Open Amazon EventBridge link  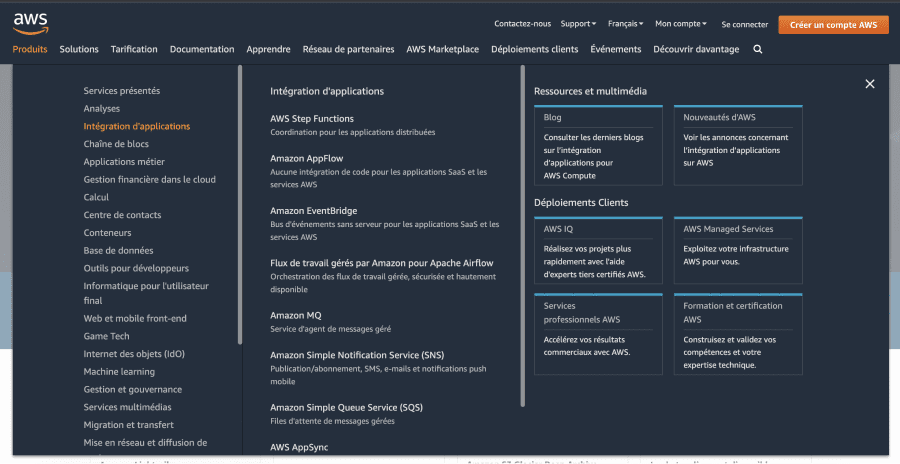[313, 211]
